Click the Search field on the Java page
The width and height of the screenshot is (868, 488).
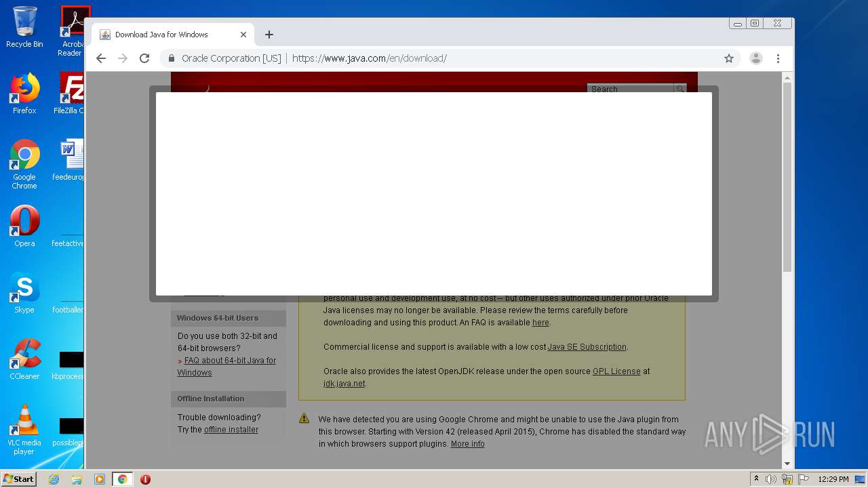(x=630, y=89)
